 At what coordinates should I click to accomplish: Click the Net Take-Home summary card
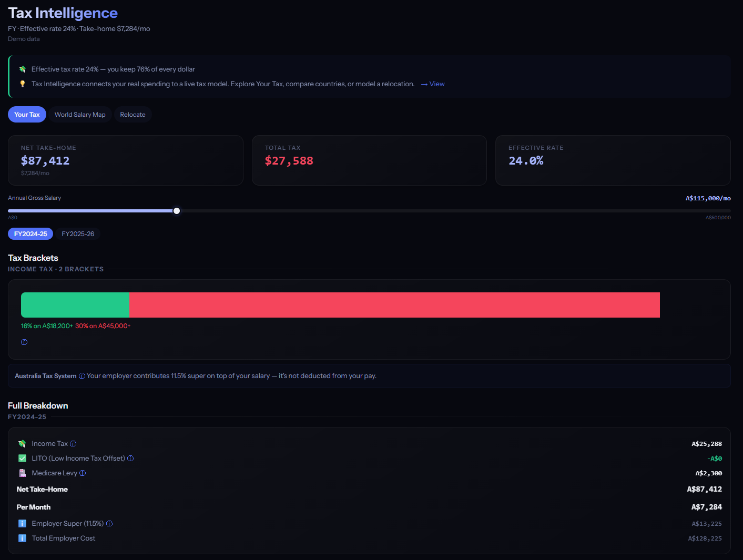126,160
